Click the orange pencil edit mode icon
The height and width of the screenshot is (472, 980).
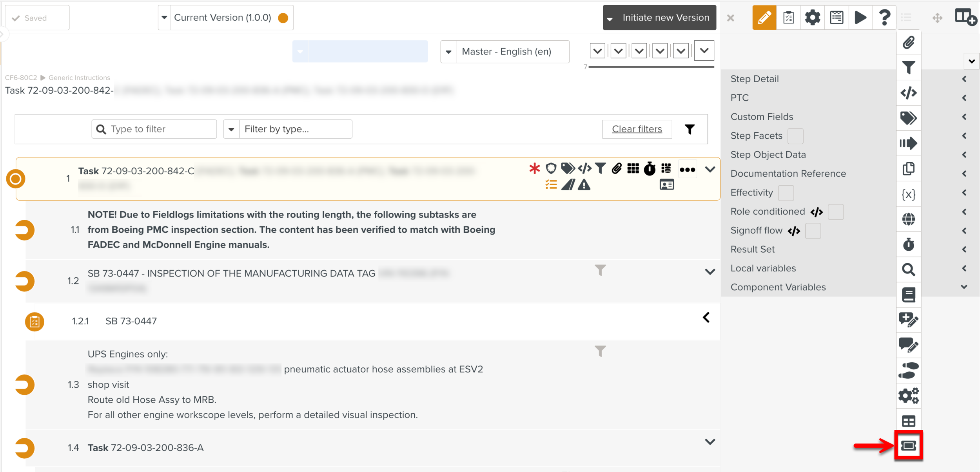click(x=764, y=18)
